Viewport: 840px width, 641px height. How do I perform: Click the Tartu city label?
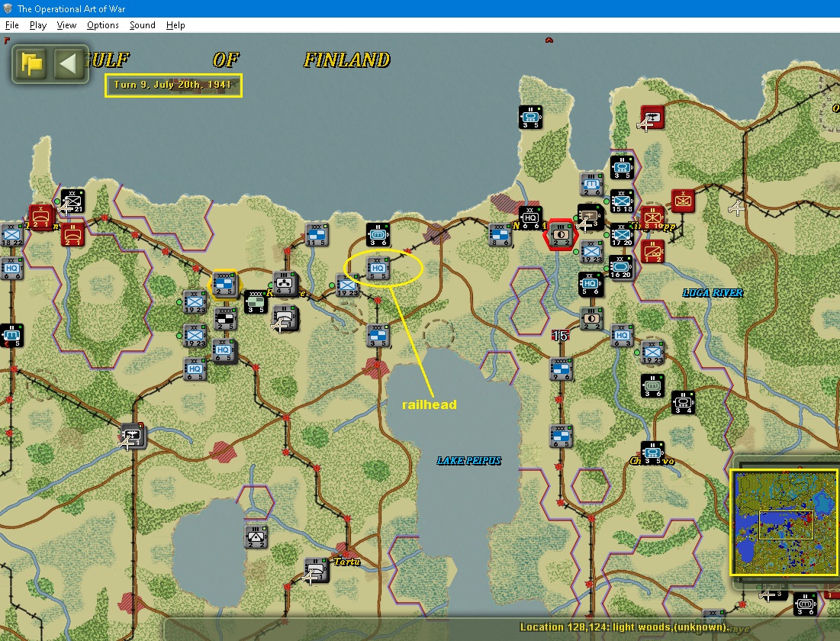(x=347, y=562)
